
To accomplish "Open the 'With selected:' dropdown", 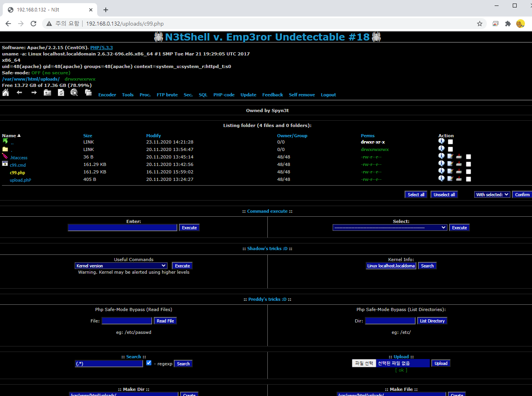I will click(492, 195).
